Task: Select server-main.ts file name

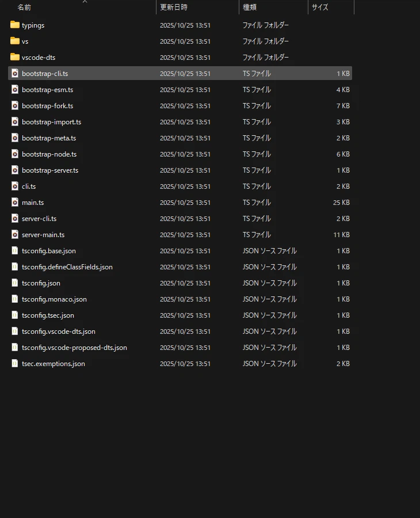Action: pyautogui.click(x=43, y=235)
